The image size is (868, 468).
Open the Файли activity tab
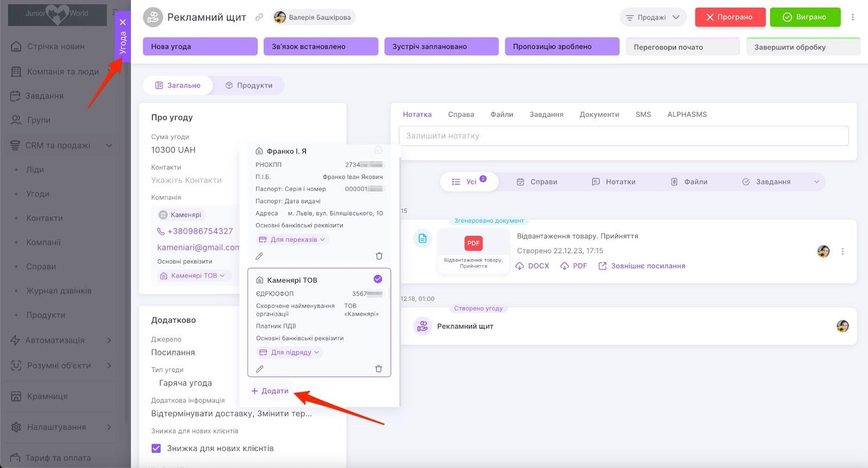pos(502,114)
